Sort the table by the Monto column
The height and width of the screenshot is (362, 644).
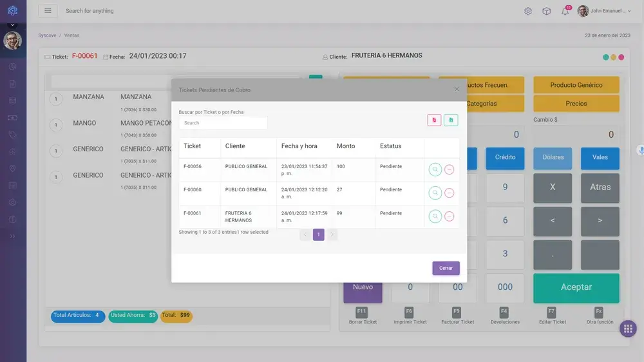pyautogui.click(x=346, y=146)
